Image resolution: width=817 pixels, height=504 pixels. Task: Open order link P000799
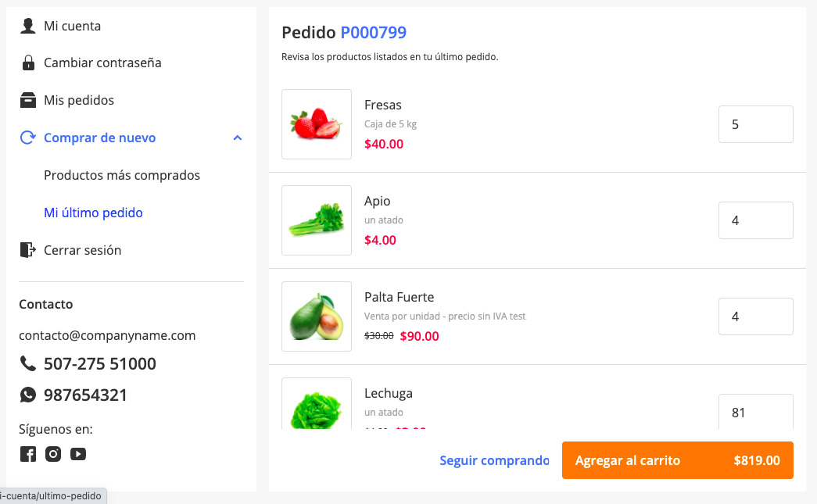click(374, 32)
